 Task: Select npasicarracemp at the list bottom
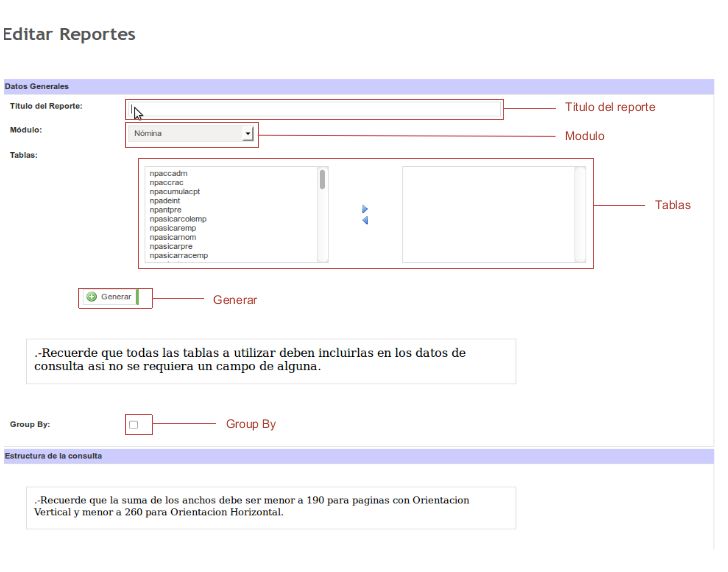coord(178,255)
